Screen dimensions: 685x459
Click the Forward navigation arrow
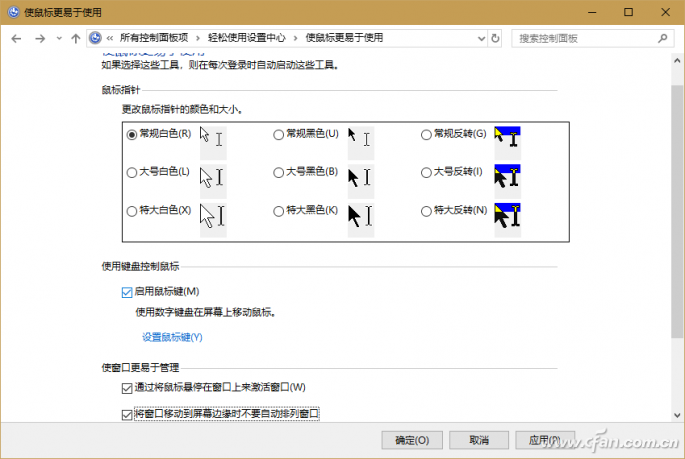tap(40, 38)
